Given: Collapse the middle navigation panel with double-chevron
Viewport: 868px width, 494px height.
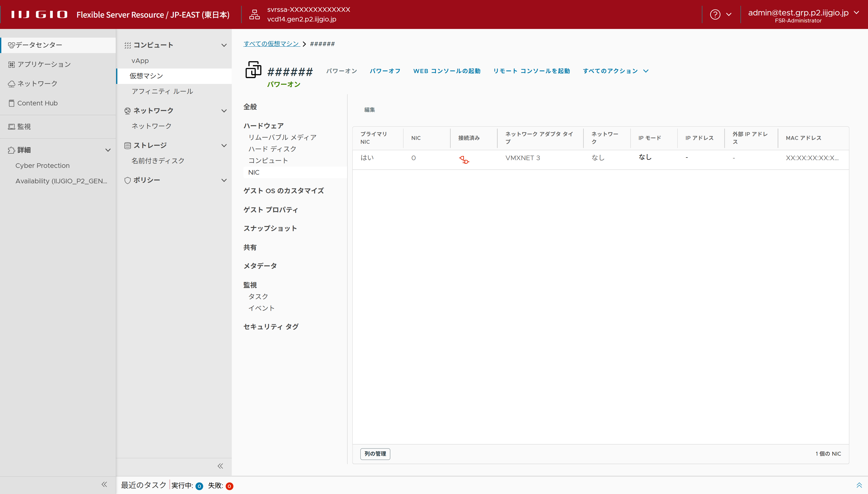Looking at the screenshot, I should [220, 466].
